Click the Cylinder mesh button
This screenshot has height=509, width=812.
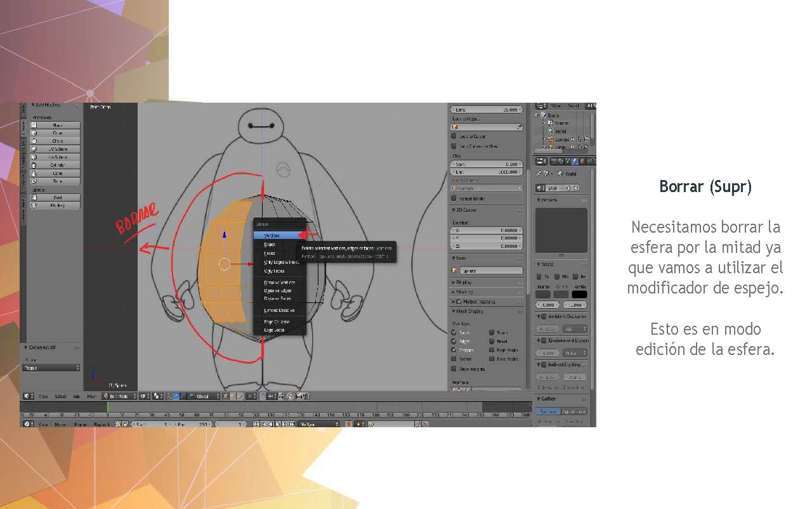click(x=55, y=165)
